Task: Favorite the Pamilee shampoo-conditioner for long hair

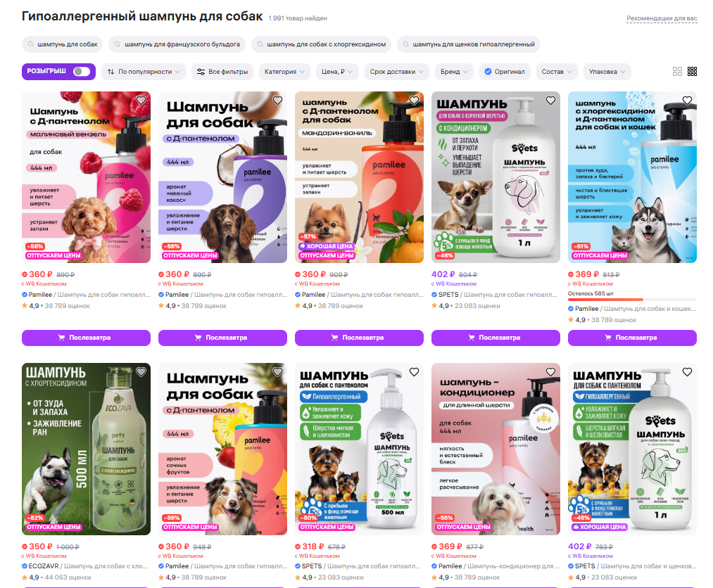Action: click(550, 372)
